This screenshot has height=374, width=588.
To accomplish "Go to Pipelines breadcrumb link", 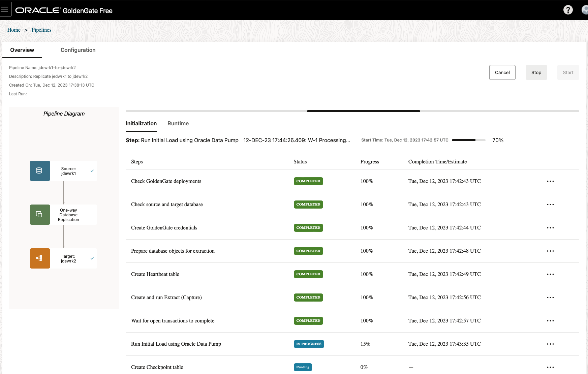I will [41, 30].
